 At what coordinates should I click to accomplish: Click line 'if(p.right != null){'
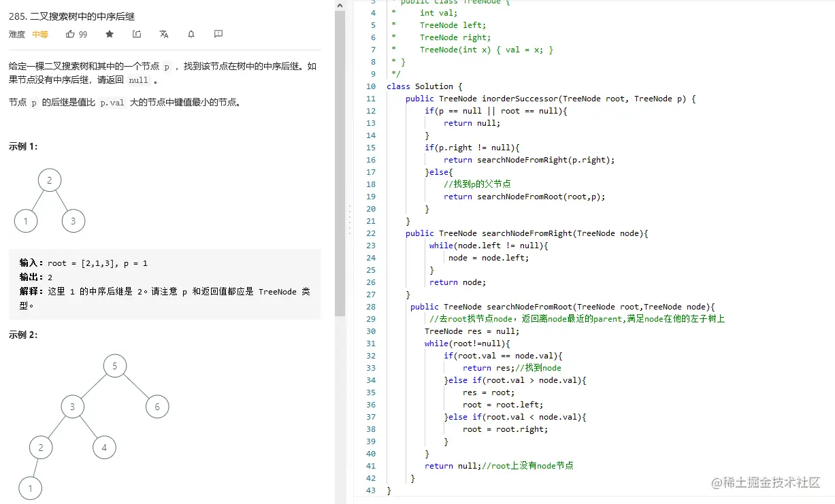click(x=472, y=148)
